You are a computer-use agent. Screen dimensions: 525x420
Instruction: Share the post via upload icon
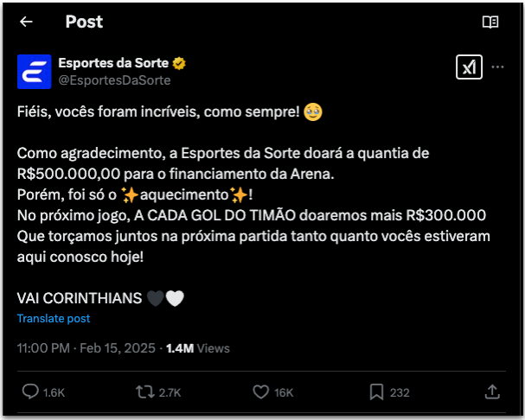[492, 391]
